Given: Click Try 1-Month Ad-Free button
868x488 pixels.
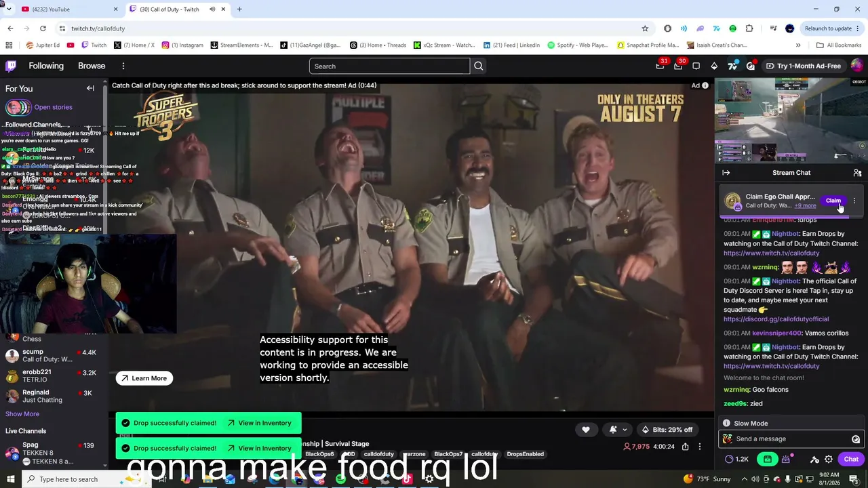Looking at the screenshot, I should (803, 66).
